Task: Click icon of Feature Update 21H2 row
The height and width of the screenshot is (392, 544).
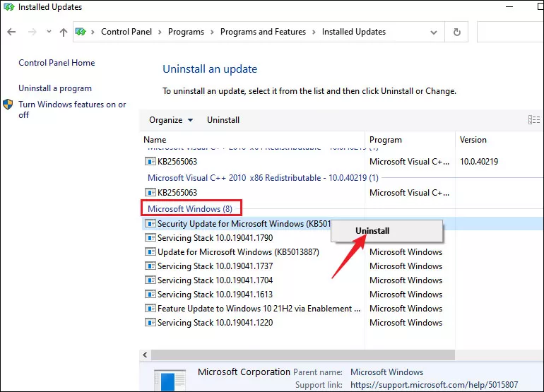Action: click(150, 309)
